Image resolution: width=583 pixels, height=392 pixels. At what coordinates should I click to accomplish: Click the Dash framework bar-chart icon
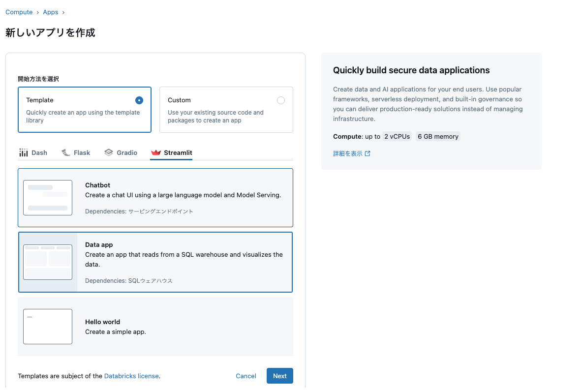(24, 152)
